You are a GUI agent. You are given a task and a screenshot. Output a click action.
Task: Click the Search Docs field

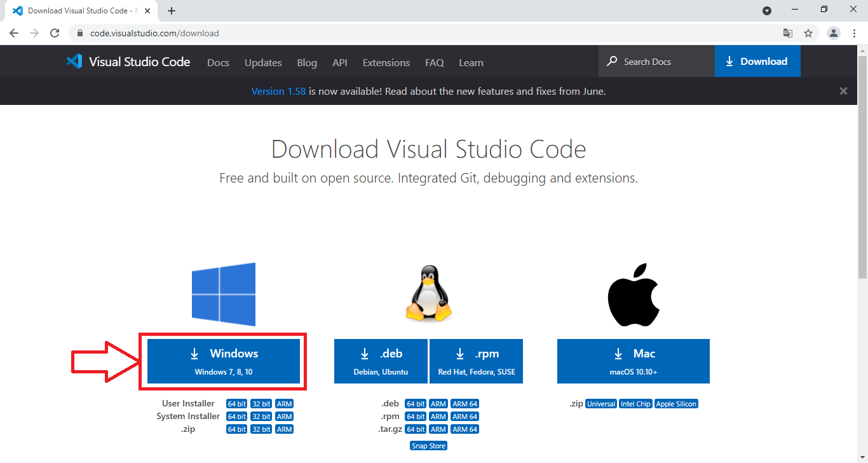point(656,61)
